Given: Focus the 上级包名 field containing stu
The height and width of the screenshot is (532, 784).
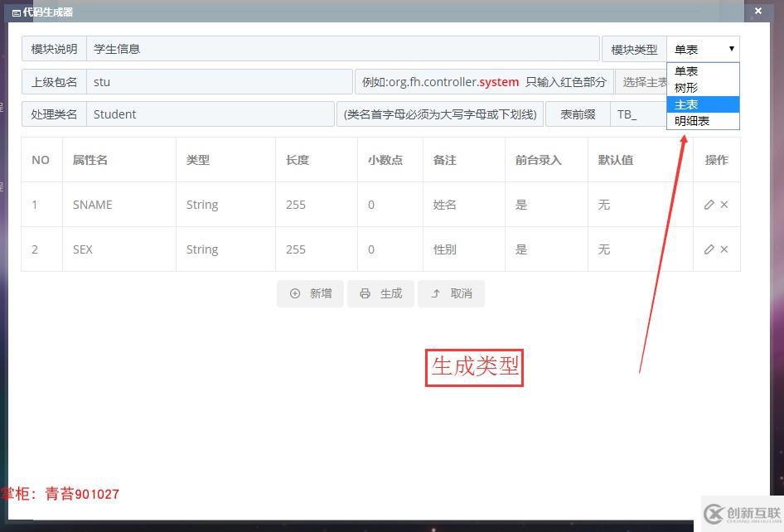Looking at the screenshot, I should point(220,82).
